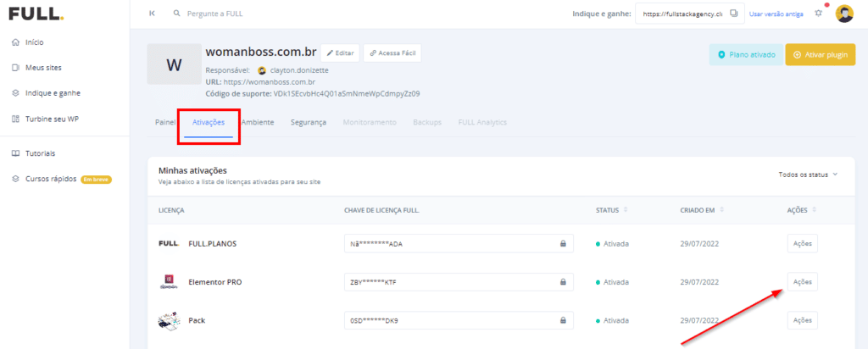Click the Editar button next to the site name
This screenshot has width=868, height=349.
coord(340,53)
